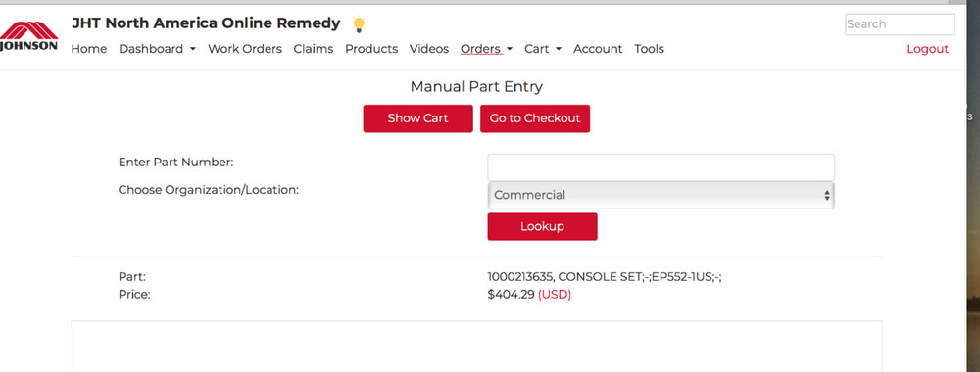Open the Claims page
980x372 pixels.
pos(314,49)
